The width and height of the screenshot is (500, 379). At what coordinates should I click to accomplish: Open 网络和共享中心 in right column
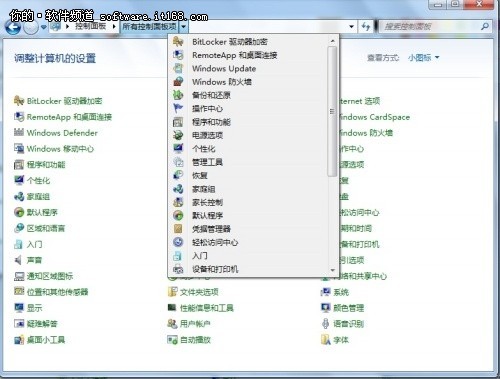(x=363, y=276)
